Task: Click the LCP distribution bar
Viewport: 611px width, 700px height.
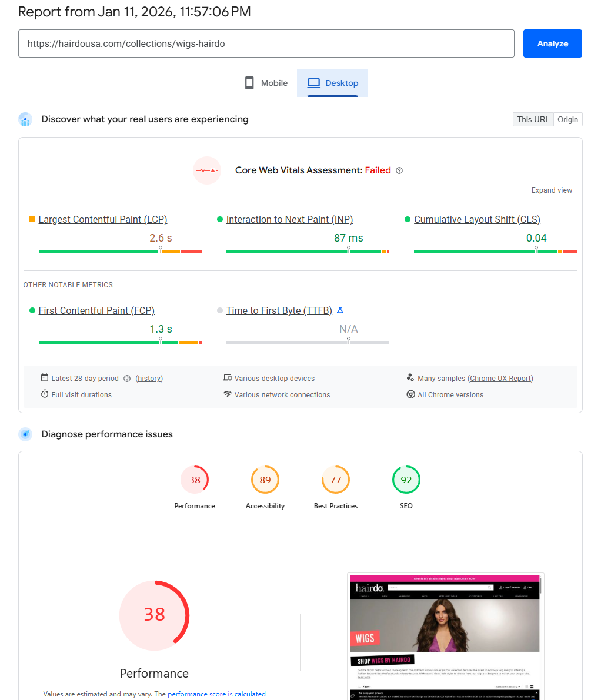Action: point(120,252)
